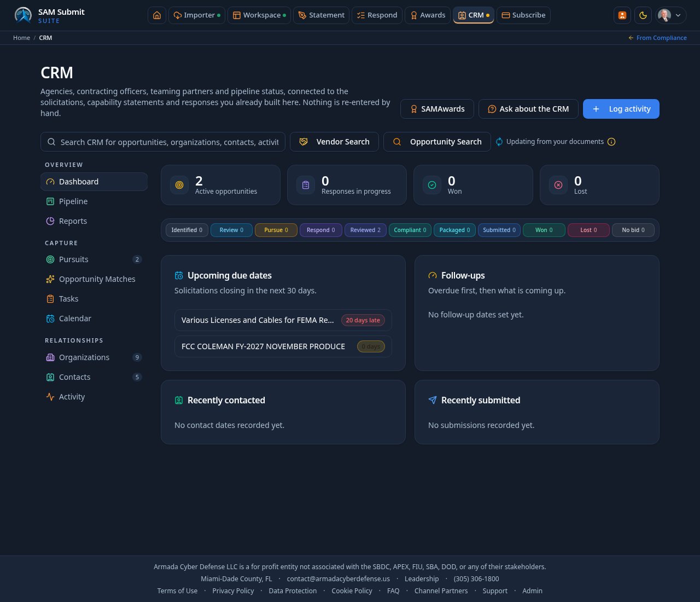Click the Responses in progress clipboard icon
Screen dimensions: 700x602
(x=306, y=185)
